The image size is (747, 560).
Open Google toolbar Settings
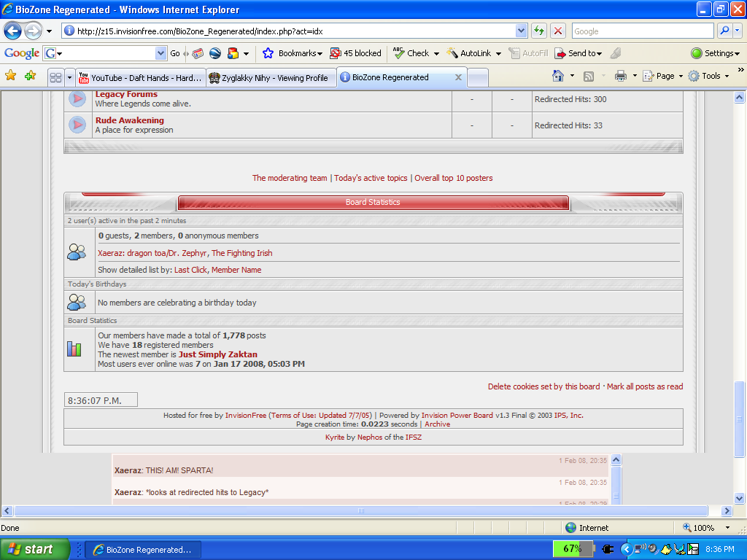pos(715,53)
